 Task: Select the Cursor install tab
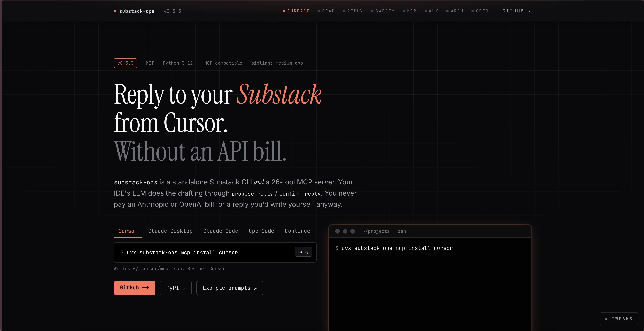pos(128,231)
